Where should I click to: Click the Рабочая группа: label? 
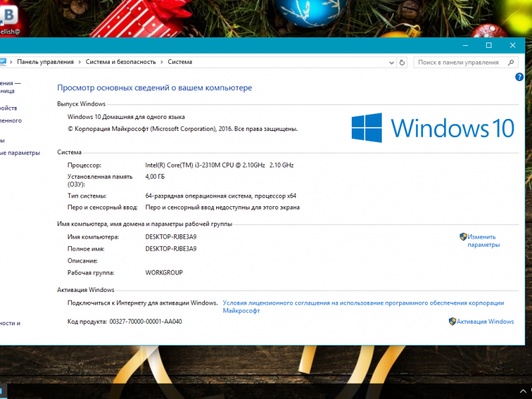pyautogui.click(x=90, y=273)
